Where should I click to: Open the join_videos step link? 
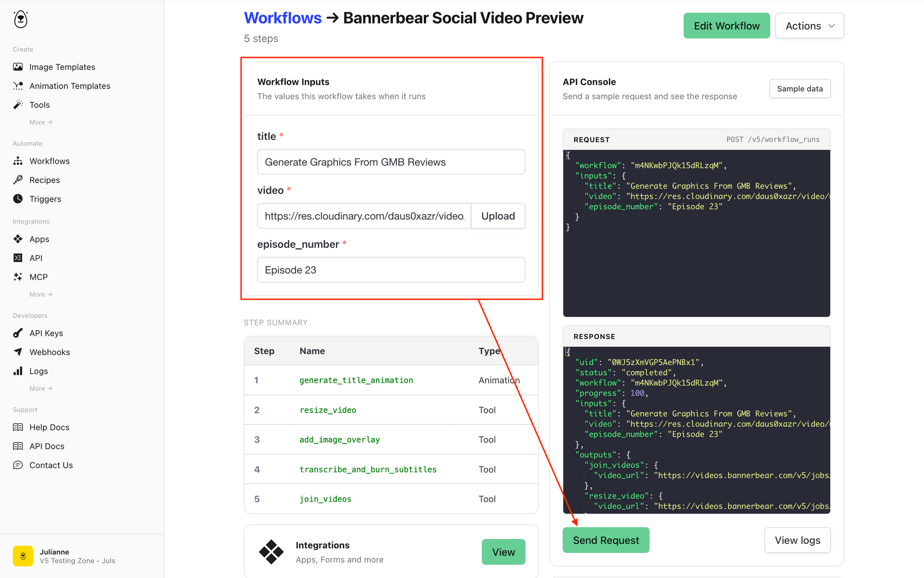[x=325, y=499]
